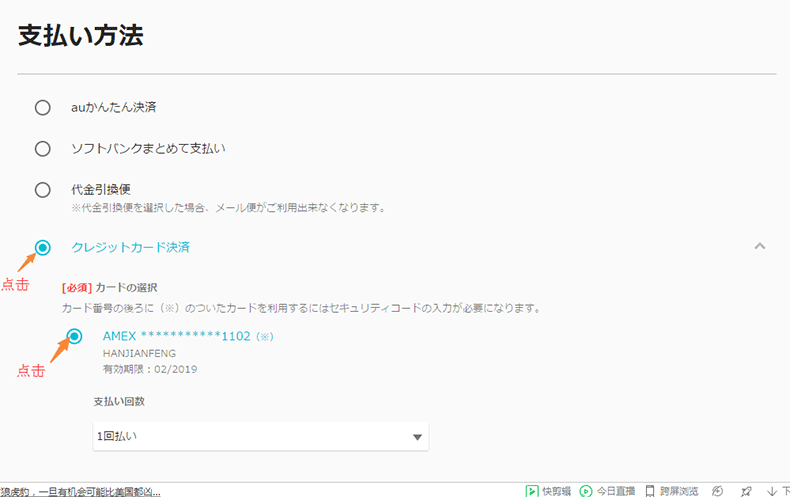
Task: Click the download arrow icon in status bar
Action: pyautogui.click(x=773, y=490)
